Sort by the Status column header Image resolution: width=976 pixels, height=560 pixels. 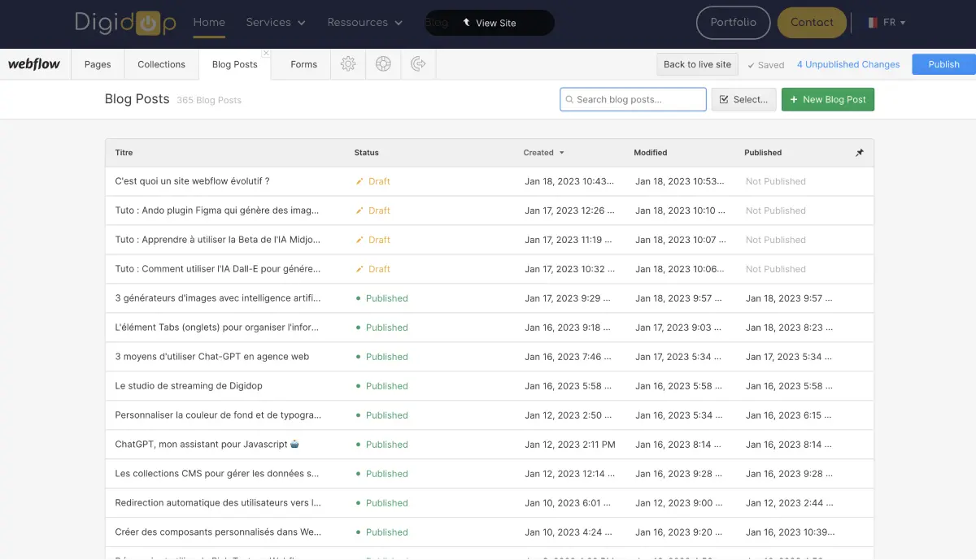(366, 153)
